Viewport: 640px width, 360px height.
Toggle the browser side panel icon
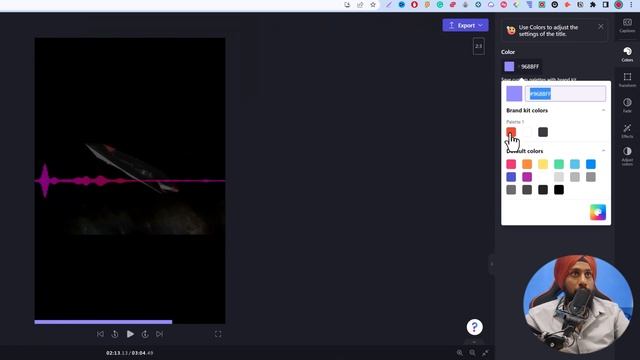606,5
